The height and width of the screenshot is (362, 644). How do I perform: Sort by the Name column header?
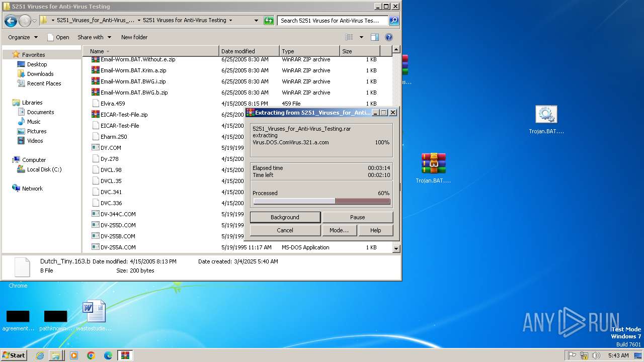point(150,51)
